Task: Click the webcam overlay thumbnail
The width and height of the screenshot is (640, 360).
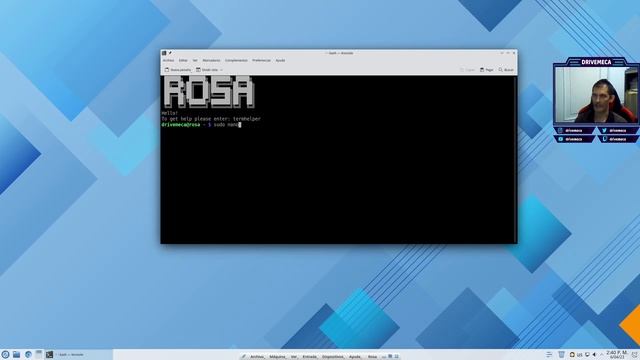Action: [596, 95]
